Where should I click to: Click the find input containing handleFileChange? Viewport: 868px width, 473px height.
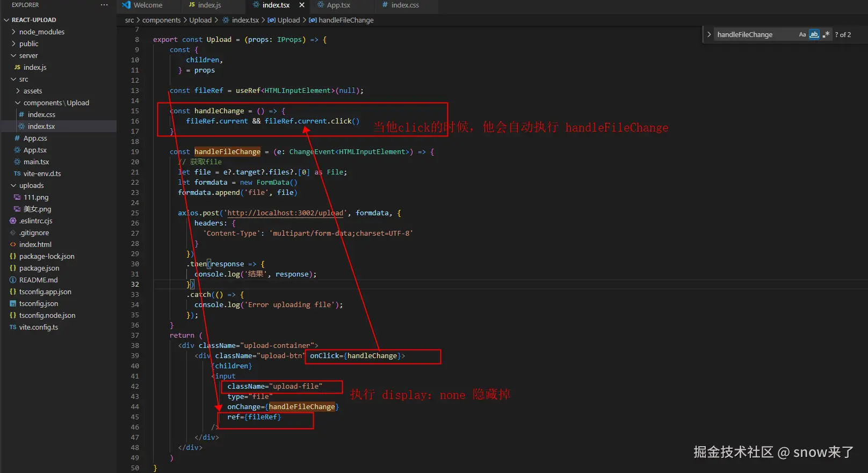[x=755, y=34]
